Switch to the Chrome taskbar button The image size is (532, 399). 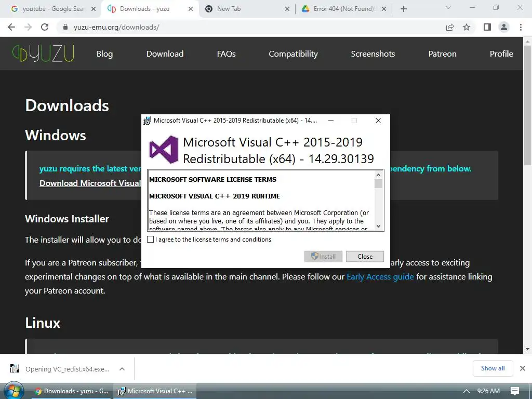coord(72,391)
